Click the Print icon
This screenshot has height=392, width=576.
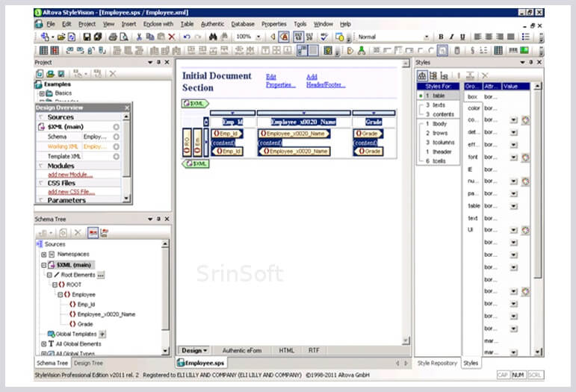point(113,37)
